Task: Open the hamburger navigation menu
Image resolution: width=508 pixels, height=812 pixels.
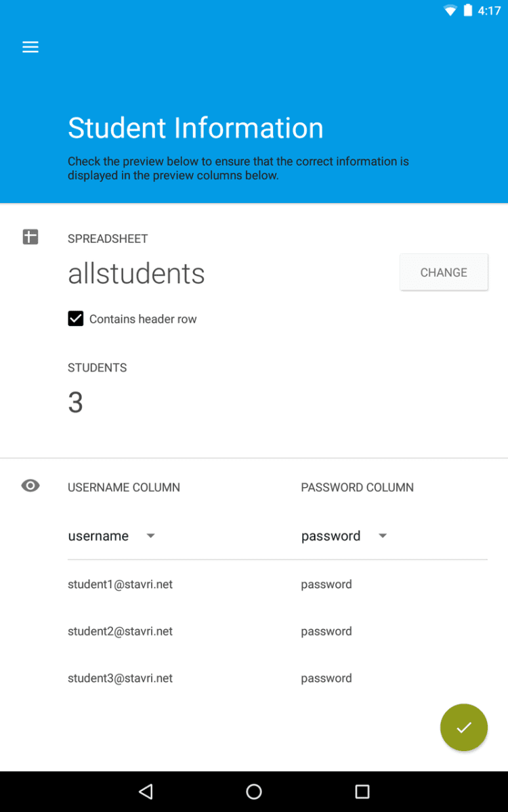Action: point(30,47)
